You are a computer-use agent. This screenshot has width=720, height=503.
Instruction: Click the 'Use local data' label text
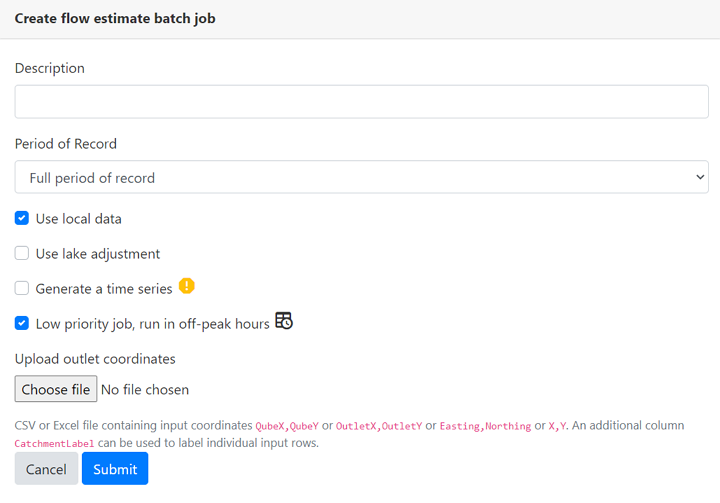pos(79,219)
